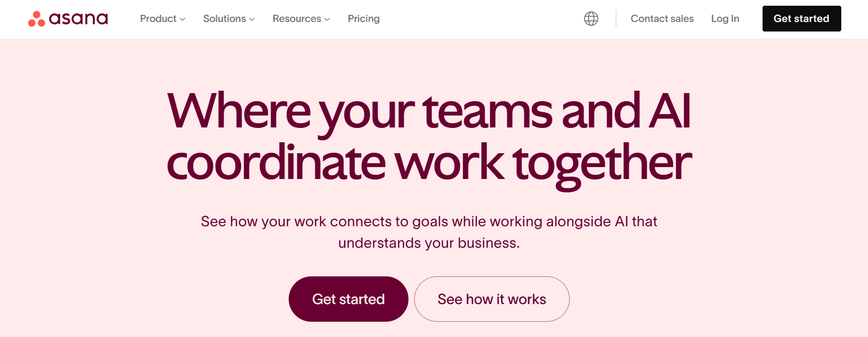Image resolution: width=868 pixels, height=337 pixels.
Task: Go to the Pricing page
Action: (x=364, y=19)
